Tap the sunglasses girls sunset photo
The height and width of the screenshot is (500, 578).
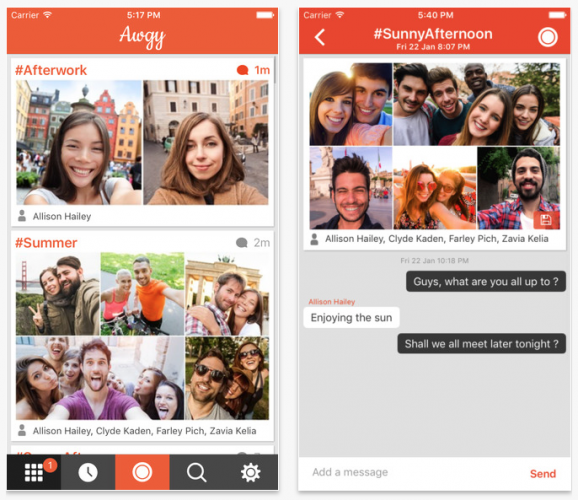[x=435, y=188]
